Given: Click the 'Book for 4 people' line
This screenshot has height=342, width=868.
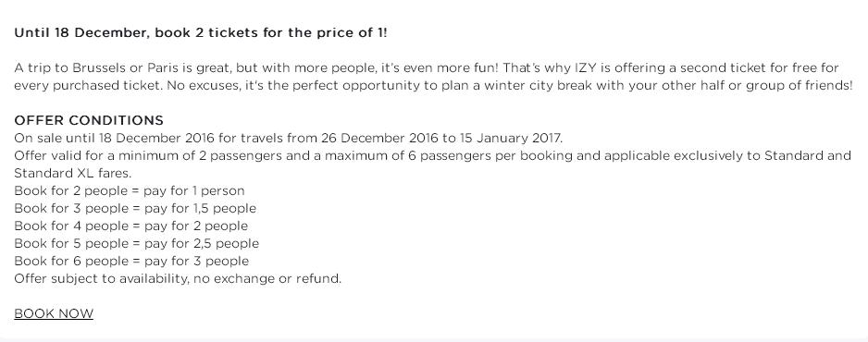Looking at the screenshot, I should [130, 226].
